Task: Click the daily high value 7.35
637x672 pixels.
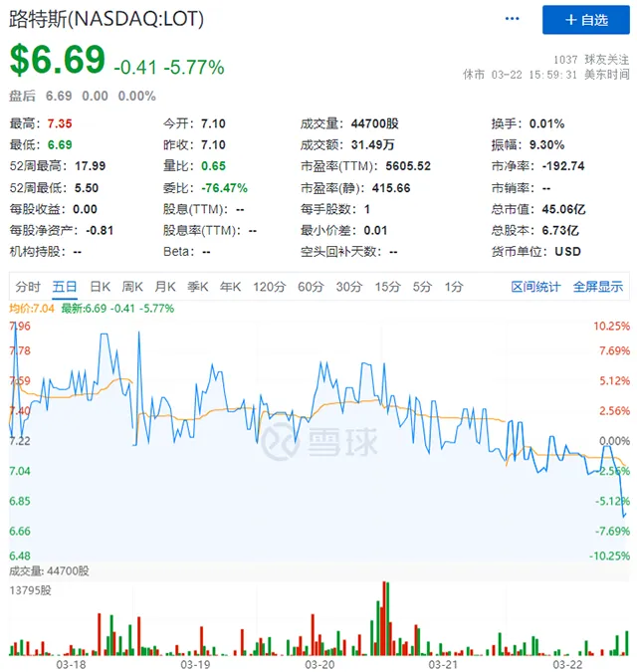Action: (x=60, y=123)
